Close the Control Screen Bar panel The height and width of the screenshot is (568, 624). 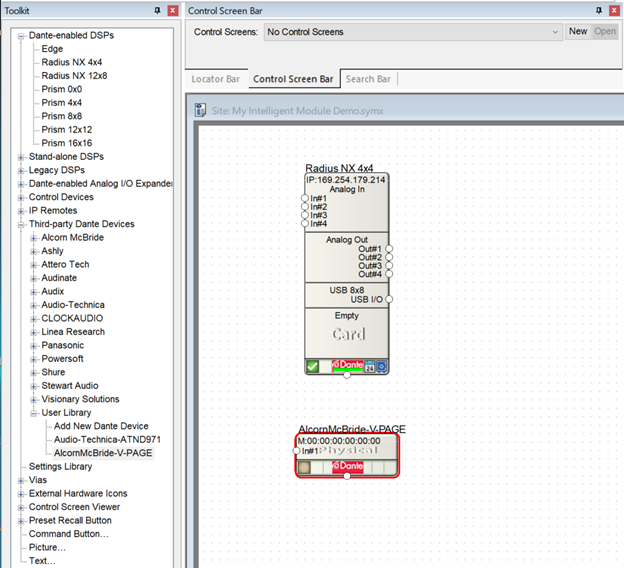click(614, 11)
